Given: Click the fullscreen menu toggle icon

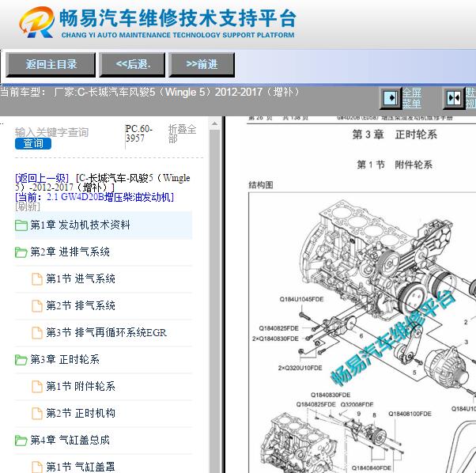Looking at the screenshot, I should click(x=391, y=98).
